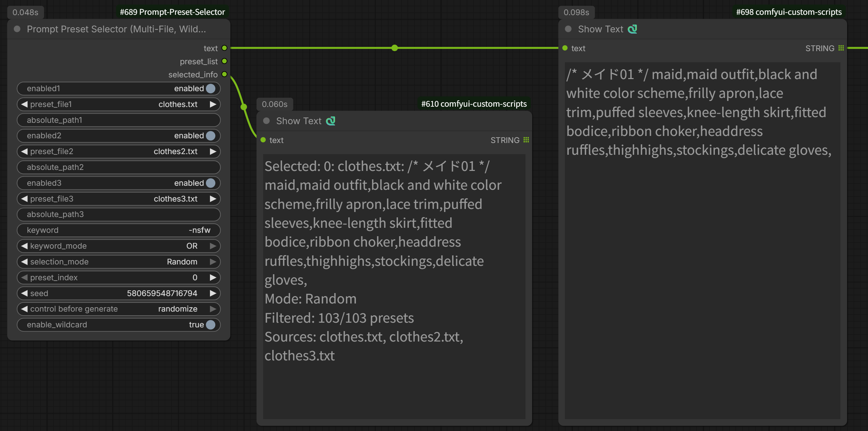Click the absolute_path2 input field
868x431 pixels.
[x=119, y=167]
